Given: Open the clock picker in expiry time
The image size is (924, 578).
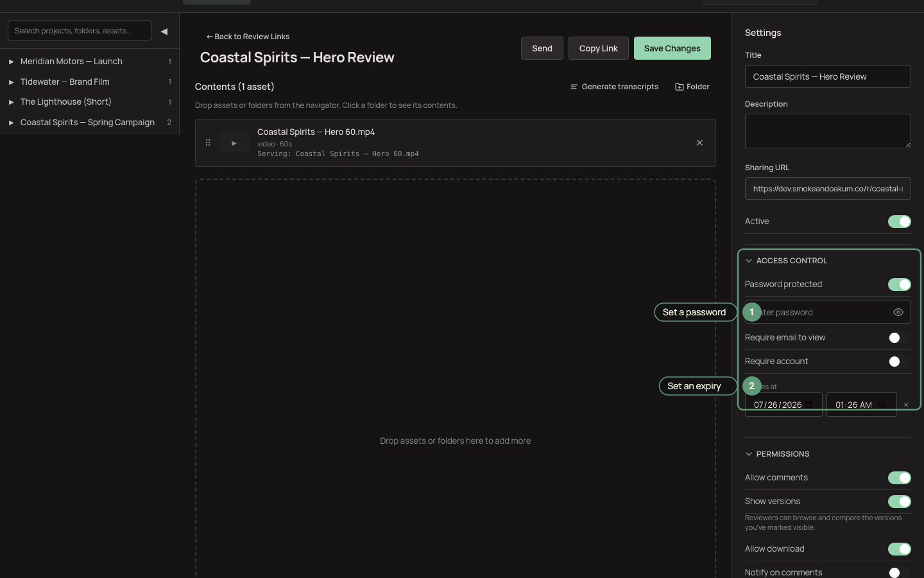Looking at the screenshot, I should tap(883, 405).
